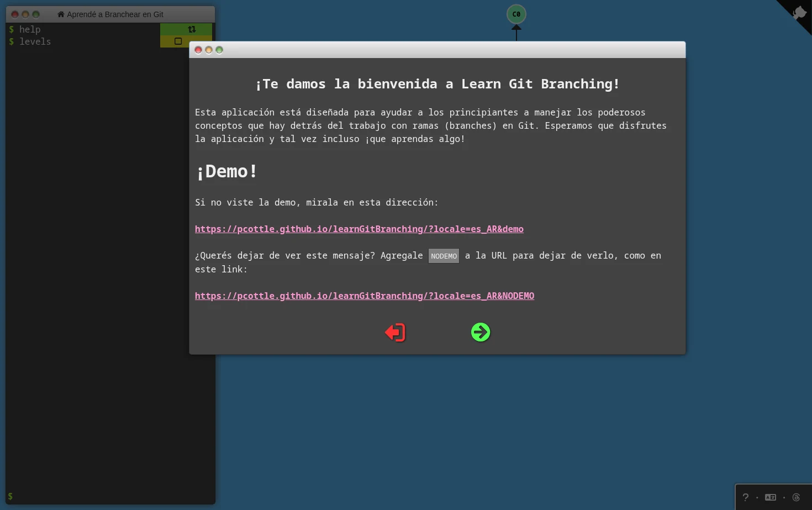Click the green next arrow in welcome dialog
The height and width of the screenshot is (510, 812).
481,332
